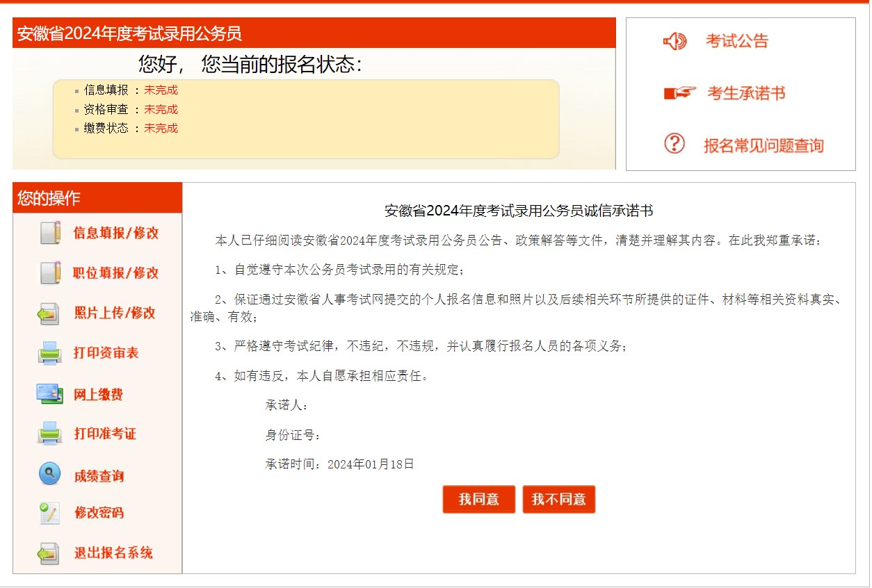Click the magnifier icon beside 成绩查询
Viewport: 872px width, 588px height.
click(x=49, y=475)
